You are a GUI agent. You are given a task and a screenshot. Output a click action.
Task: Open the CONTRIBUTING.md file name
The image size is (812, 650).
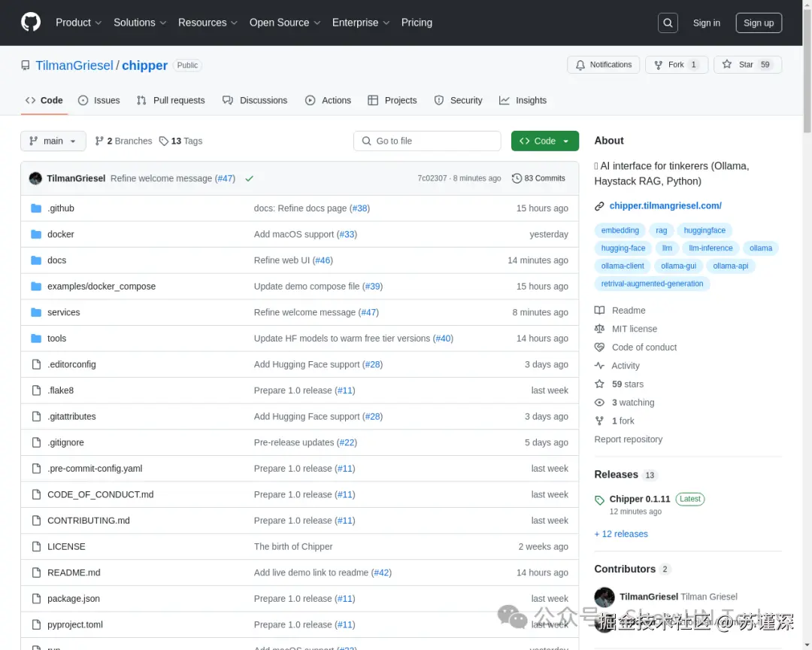tap(89, 521)
